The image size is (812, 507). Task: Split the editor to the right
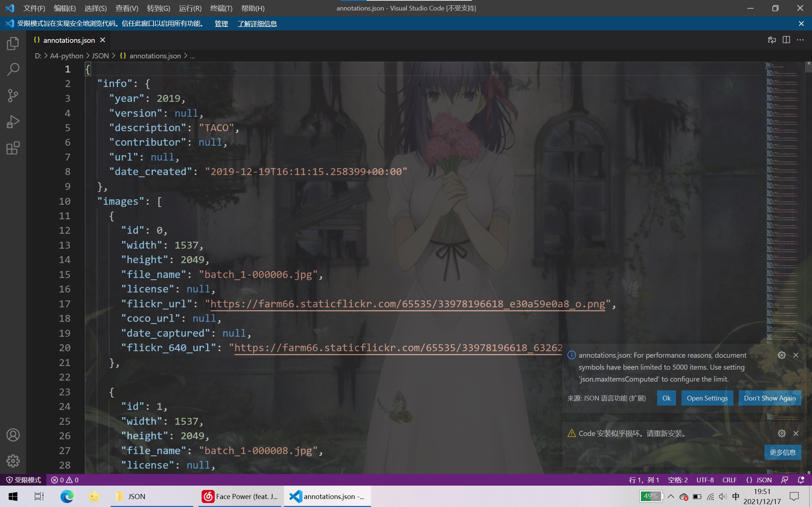pos(786,40)
